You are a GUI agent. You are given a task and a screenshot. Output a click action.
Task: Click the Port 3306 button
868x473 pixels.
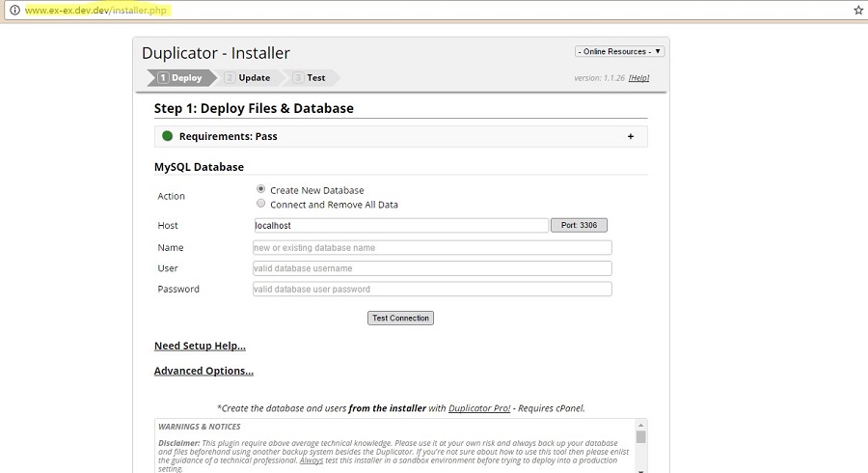click(579, 225)
